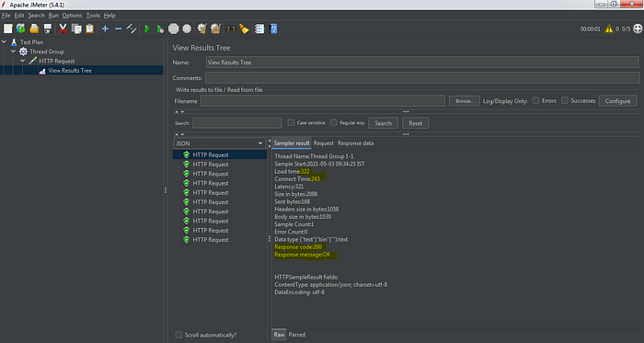The image size is (644, 343).
Task: Click the results Search text field
Action: (x=237, y=123)
